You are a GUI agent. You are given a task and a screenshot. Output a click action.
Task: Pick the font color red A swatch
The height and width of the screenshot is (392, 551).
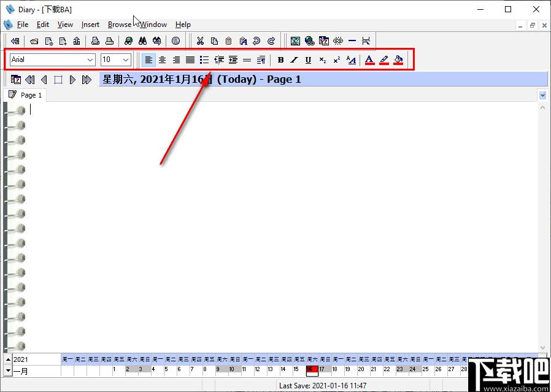[x=369, y=60]
